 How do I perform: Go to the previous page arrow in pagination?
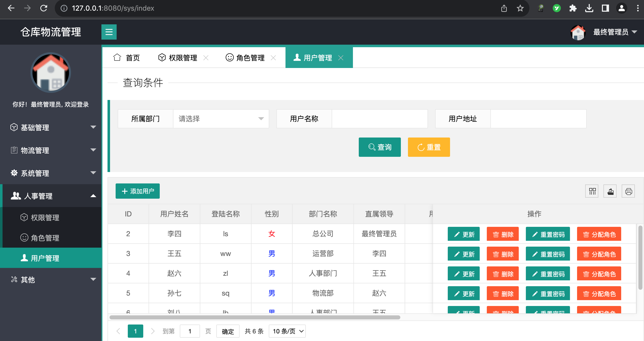click(x=118, y=331)
